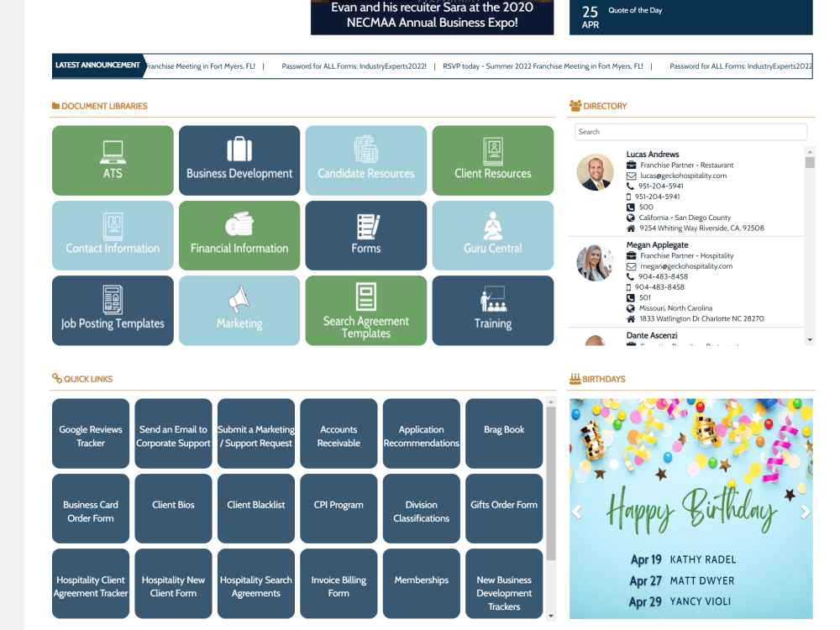840x630 pixels.
Task: Open Search Agreement Templates
Action: point(365,310)
